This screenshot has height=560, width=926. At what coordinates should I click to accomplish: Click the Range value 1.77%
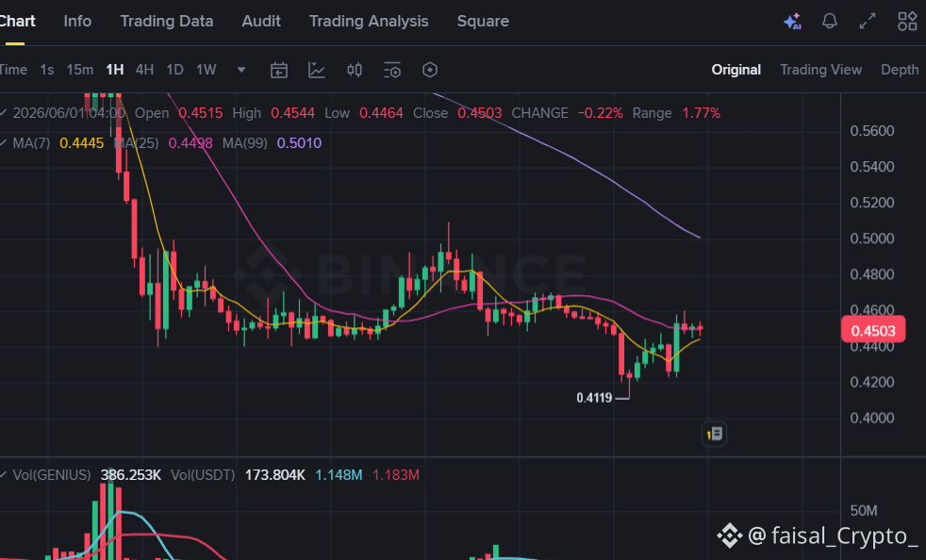[x=701, y=113]
